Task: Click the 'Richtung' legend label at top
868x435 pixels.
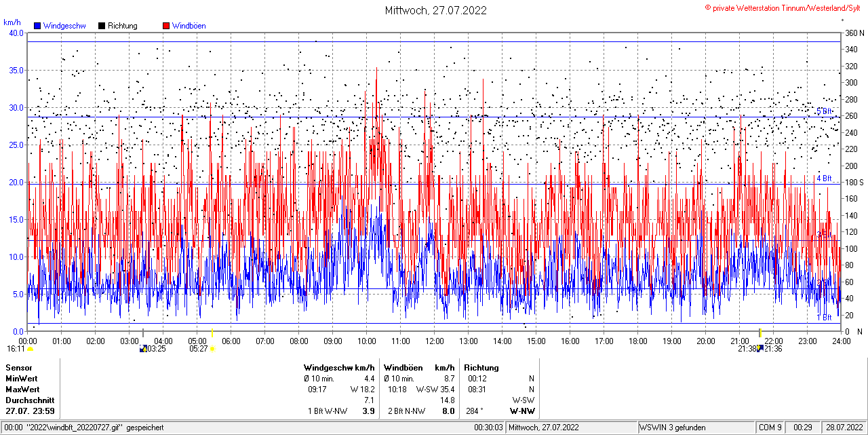Action: [123, 26]
